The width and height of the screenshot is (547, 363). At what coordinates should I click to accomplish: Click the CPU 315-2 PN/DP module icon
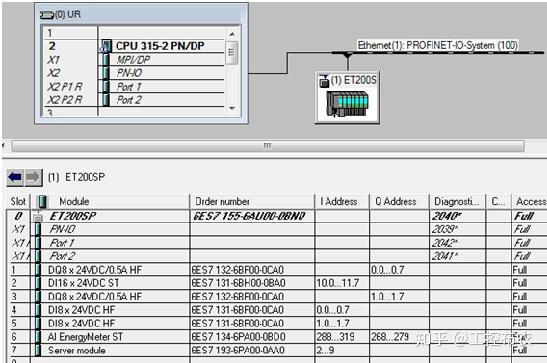(x=105, y=46)
